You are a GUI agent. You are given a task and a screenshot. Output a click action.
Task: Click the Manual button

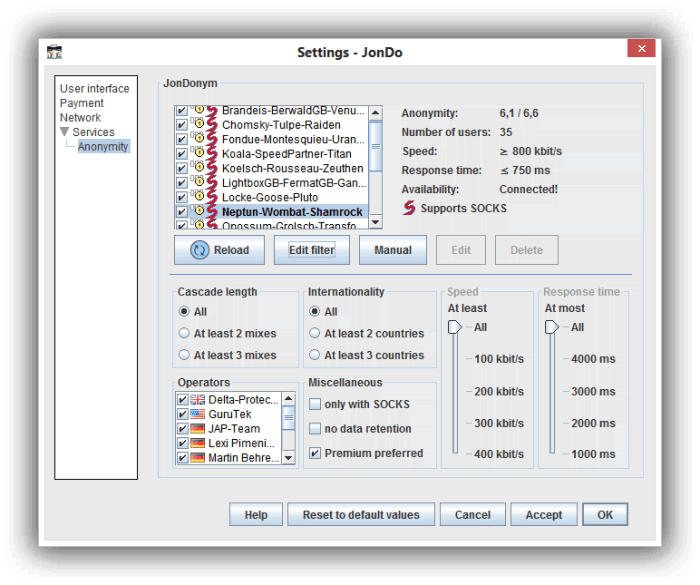(x=393, y=250)
